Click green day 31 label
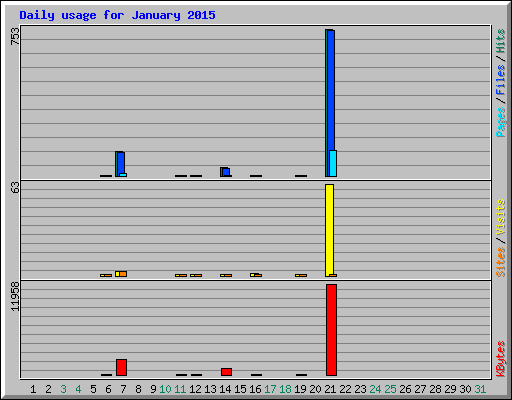512x400 pixels. pyautogui.click(x=480, y=389)
